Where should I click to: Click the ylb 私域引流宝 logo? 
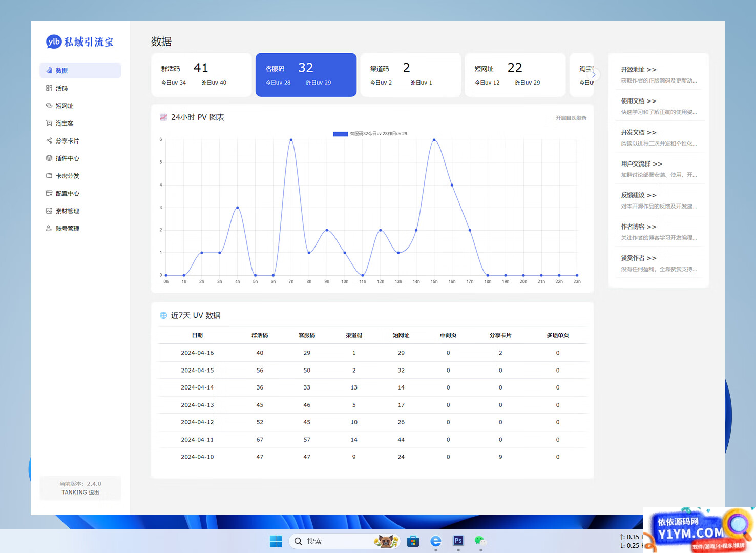coord(79,42)
